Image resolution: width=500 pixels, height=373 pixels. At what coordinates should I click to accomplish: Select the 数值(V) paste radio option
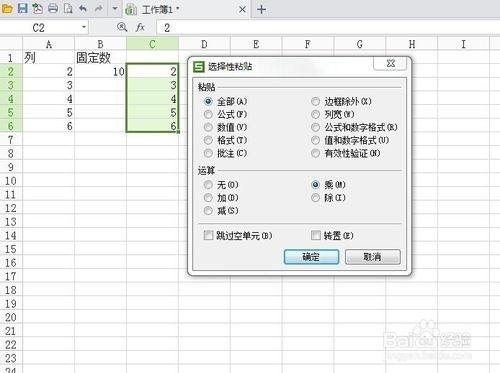[226, 127]
